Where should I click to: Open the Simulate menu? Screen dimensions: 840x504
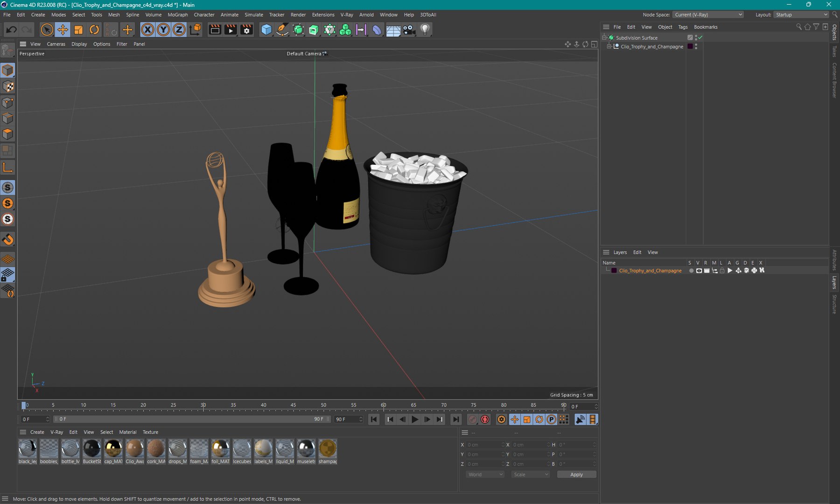pos(254,14)
